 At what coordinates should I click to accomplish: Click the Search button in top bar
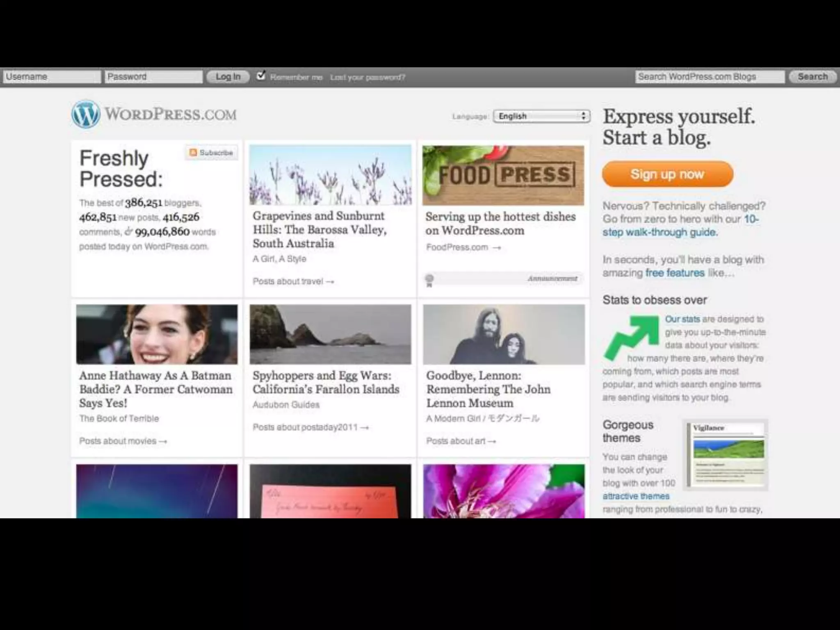(812, 77)
